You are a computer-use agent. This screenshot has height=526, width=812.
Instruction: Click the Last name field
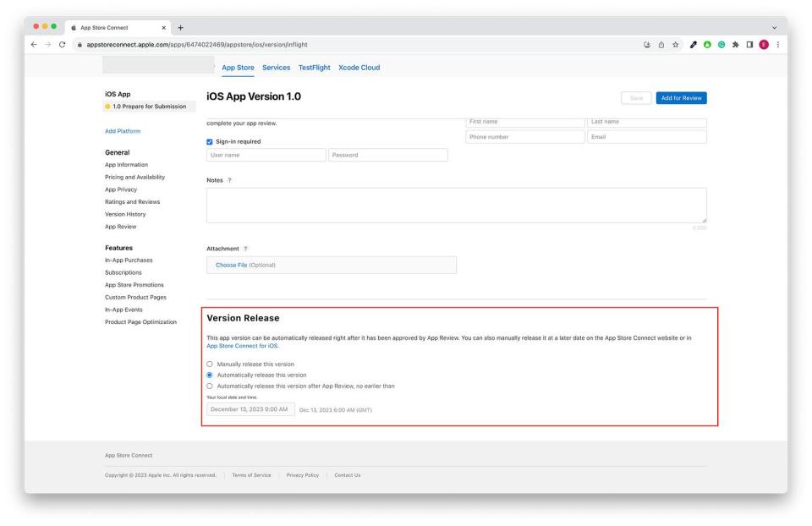[647, 122]
